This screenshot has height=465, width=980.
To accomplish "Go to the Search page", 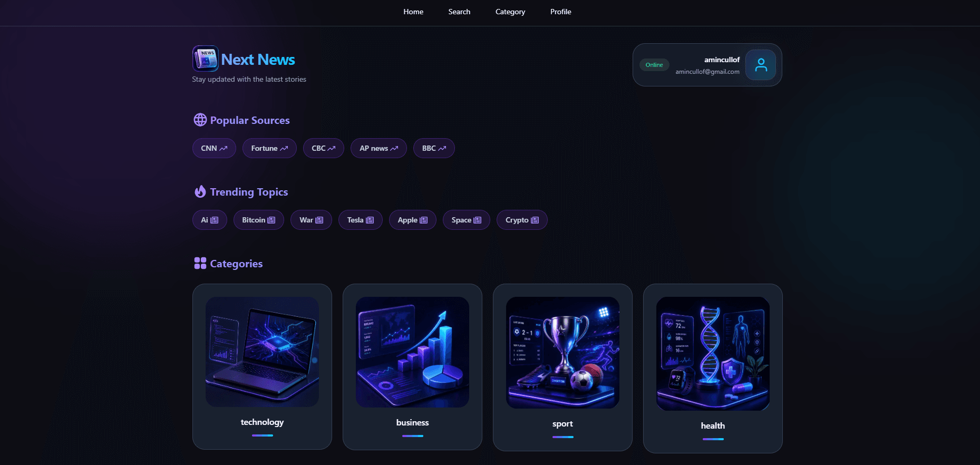I will click(459, 12).
